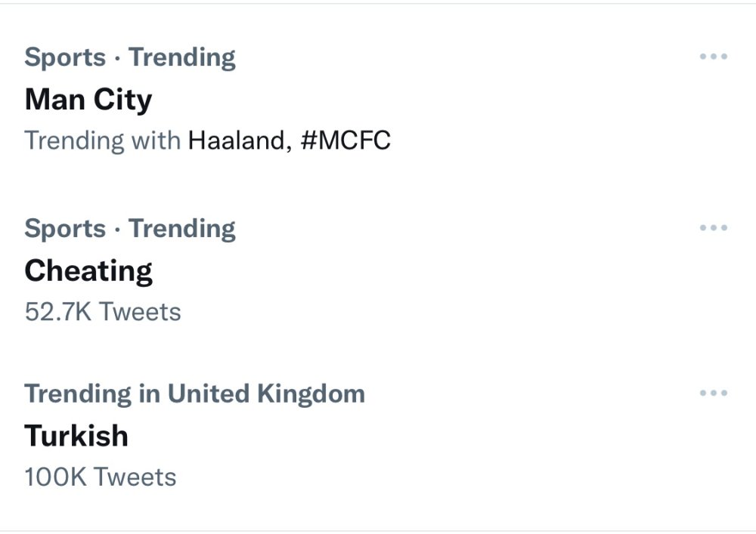Click the #MCFC hashtag link
Image resolution: width=756 pixels, height=534 pixels.
tap(345, 140)
